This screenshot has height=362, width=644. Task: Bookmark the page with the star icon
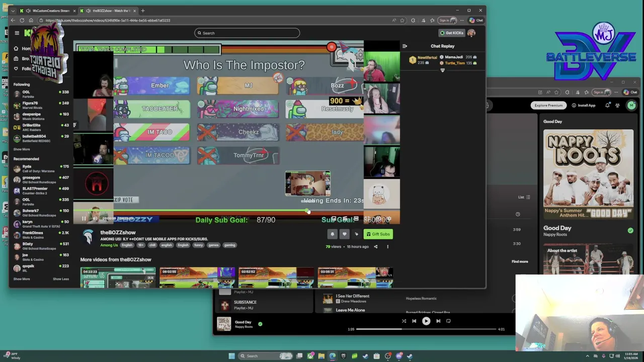point(402,21)
